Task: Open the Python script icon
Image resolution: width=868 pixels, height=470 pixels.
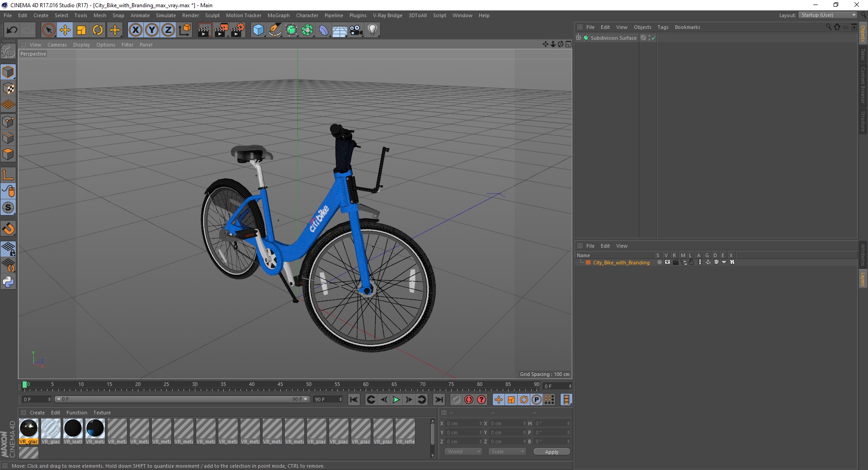Action: coord(8,282)
